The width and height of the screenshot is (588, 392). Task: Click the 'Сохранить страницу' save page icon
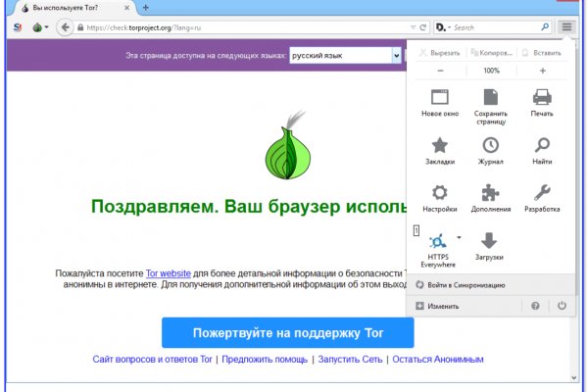(x=490, y=98)
